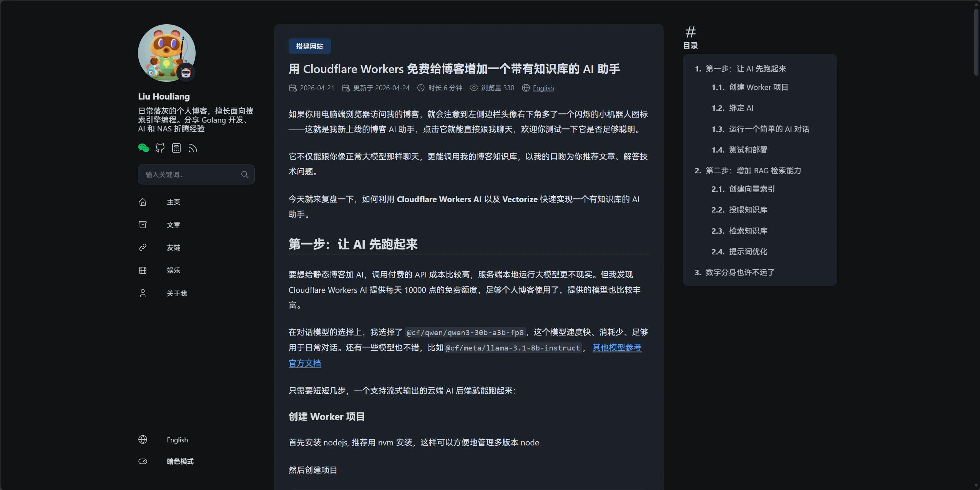Image resolution: width=980 pixels, height=490 pixels.
Task: Click the blinking robot AI assistant icon
Action: click(186, 73)
